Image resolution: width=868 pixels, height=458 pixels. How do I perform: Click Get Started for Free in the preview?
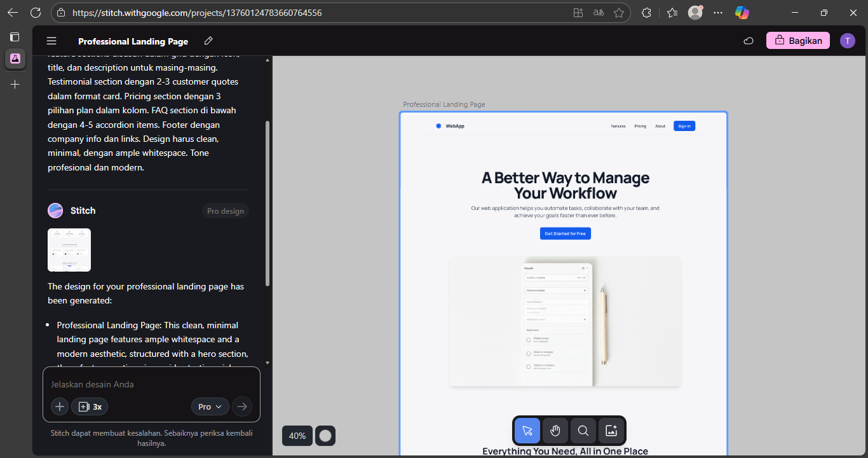[565, 233]
